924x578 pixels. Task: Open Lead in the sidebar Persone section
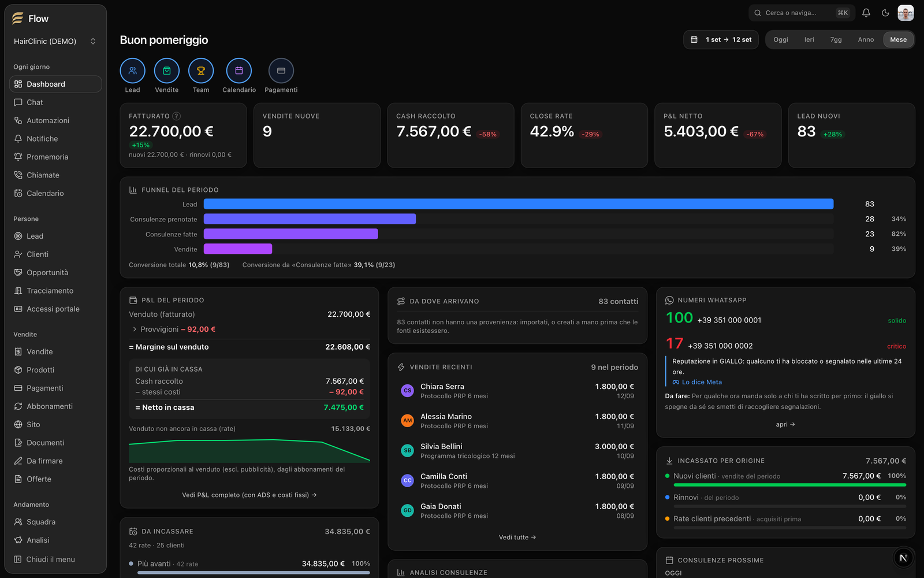[55, 236]
